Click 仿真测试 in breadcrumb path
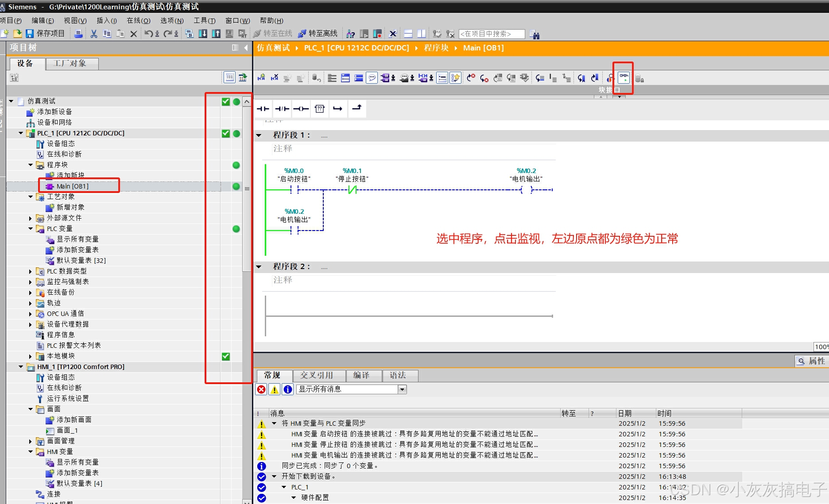Screen dimensions: 829x504 pyautogui.click(x=273, y=48)
